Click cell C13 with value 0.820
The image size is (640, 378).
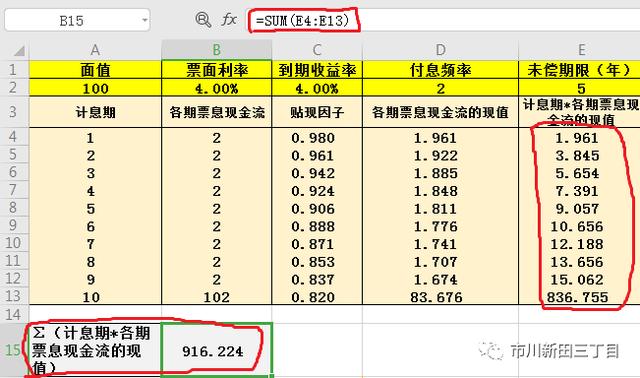317,297
